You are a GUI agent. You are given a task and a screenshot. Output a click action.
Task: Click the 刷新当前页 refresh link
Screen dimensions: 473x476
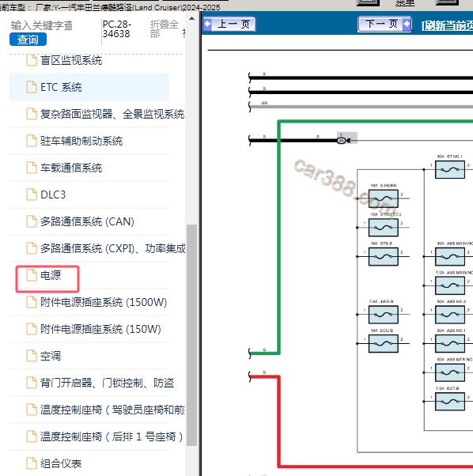pyautogui.click(x=447, y=25)
